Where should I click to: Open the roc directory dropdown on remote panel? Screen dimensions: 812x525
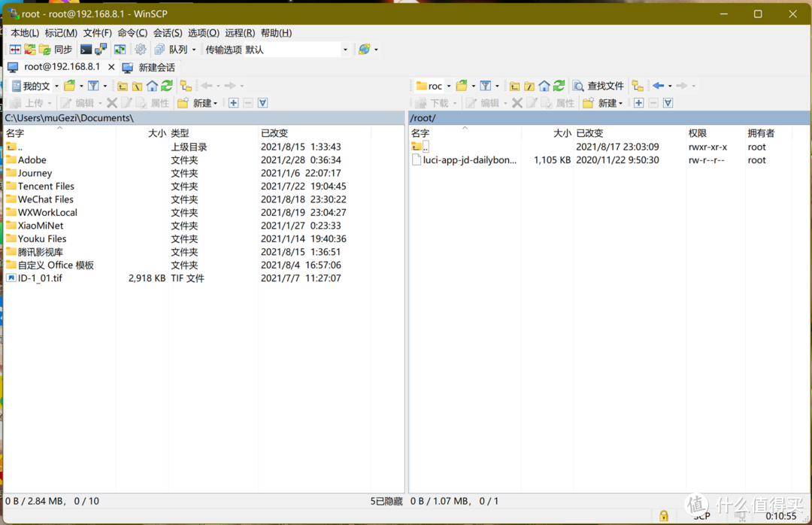click(449, 85)
